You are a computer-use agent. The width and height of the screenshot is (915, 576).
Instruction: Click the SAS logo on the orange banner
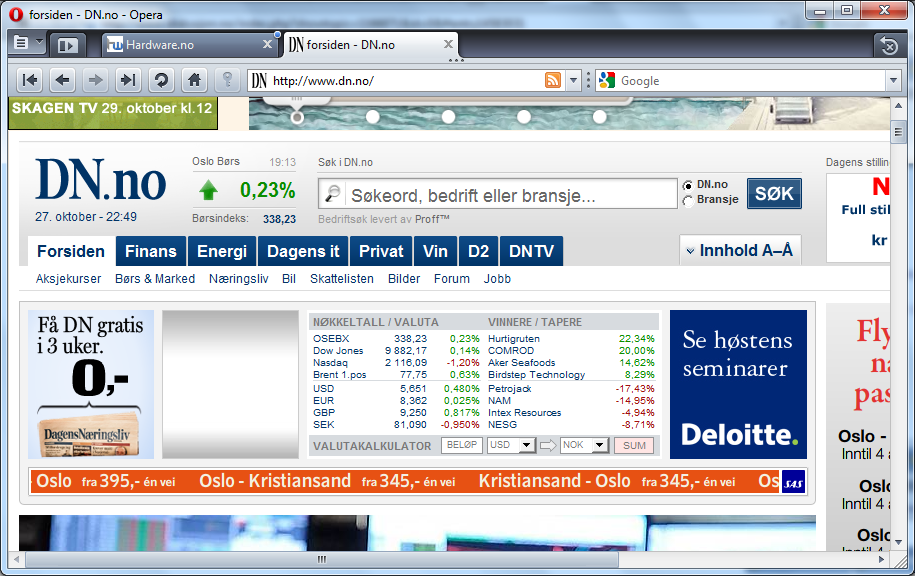pyautogui.click(x=793, y=481)
